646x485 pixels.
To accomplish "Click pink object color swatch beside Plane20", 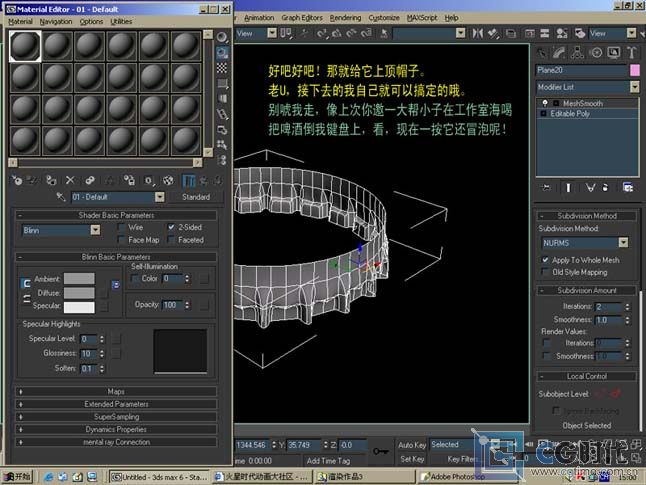I will 635,70.
